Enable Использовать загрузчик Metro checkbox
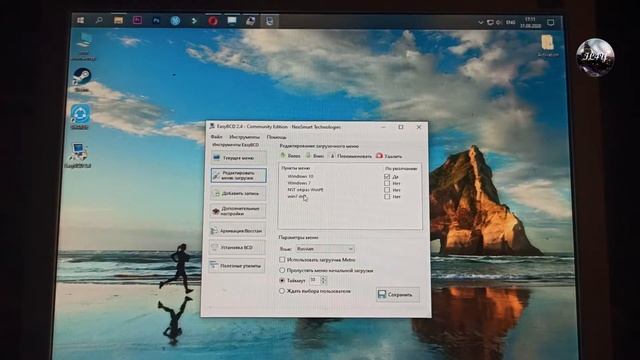The image size is (640, 360). point(282,260)
